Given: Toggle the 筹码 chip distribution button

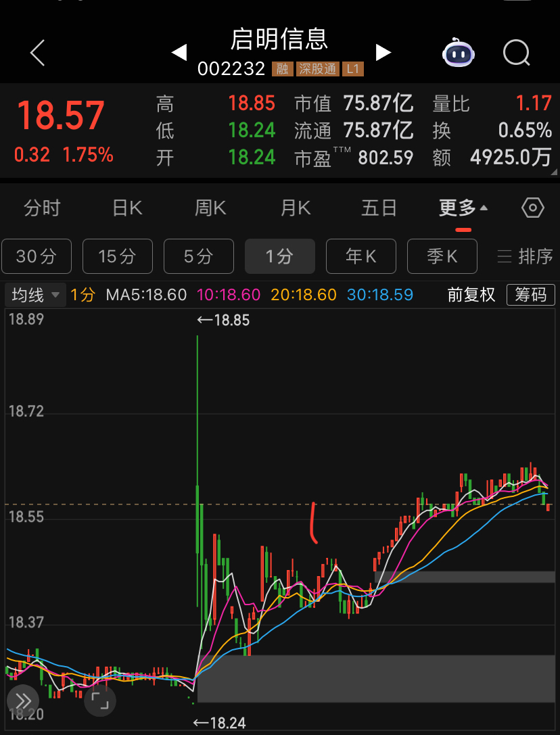Looking at the screenshot, I should click(x=531, y=295).
